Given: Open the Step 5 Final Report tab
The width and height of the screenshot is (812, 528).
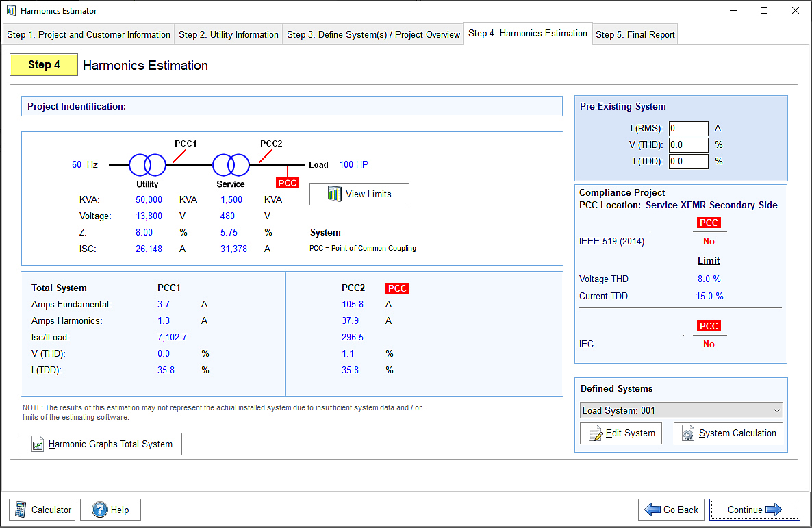Looking at the screenshot, I should 635,34.
